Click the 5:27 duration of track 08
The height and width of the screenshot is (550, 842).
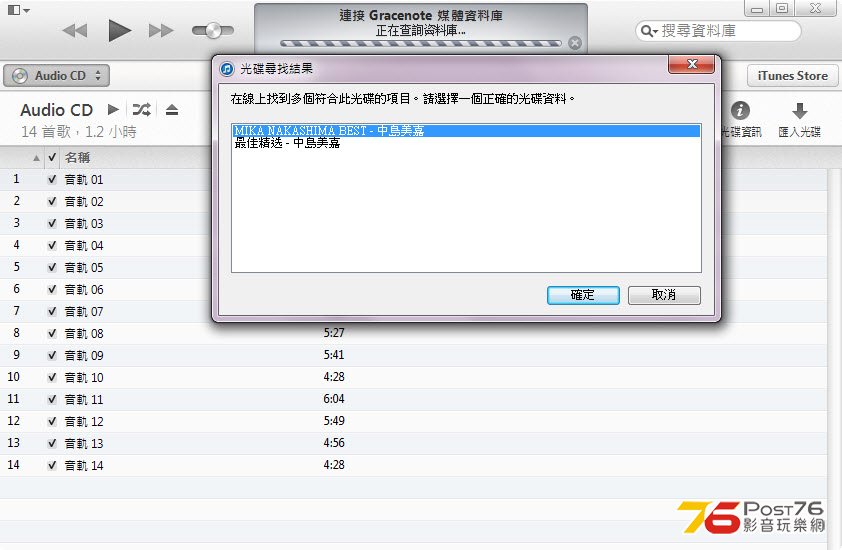coord(333,333)
